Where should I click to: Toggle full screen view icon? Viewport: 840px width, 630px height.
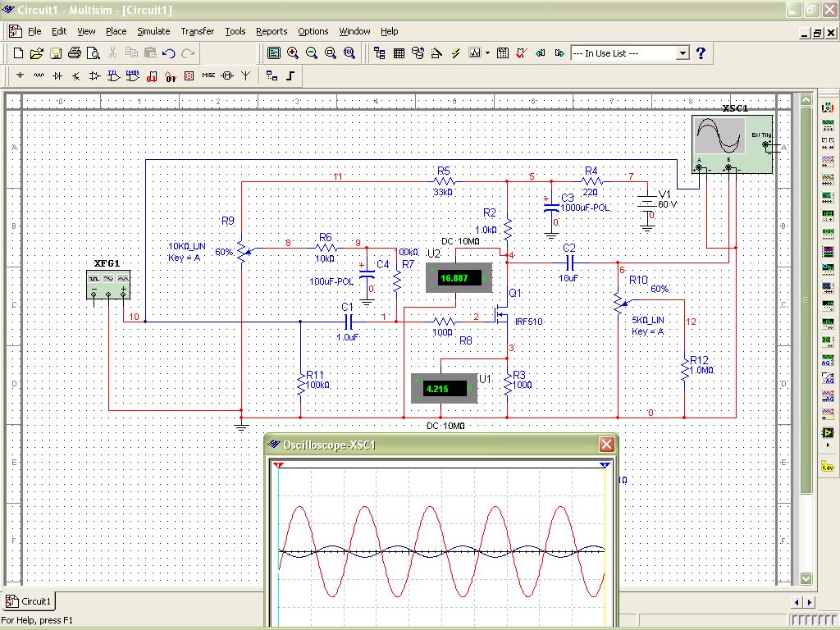tap(274, 53)
